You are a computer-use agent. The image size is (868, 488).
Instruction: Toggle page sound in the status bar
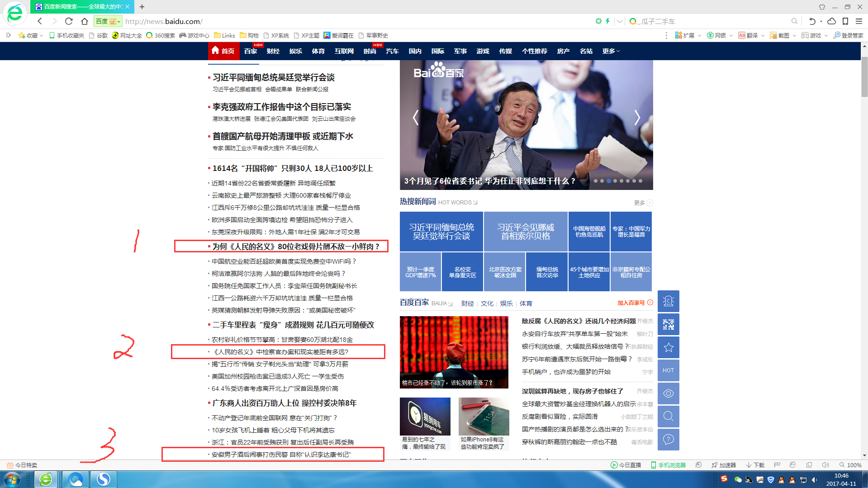[x=825, y=465]
